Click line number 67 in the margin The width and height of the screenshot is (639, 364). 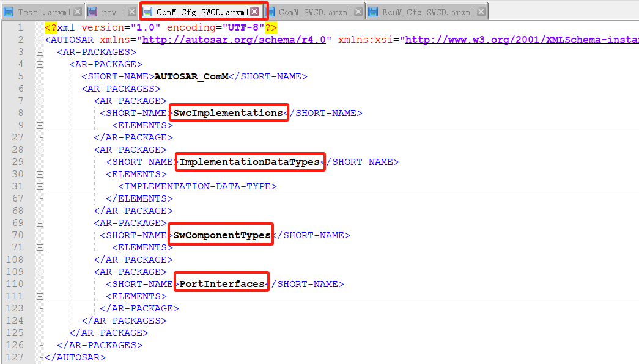coord(18,198)
